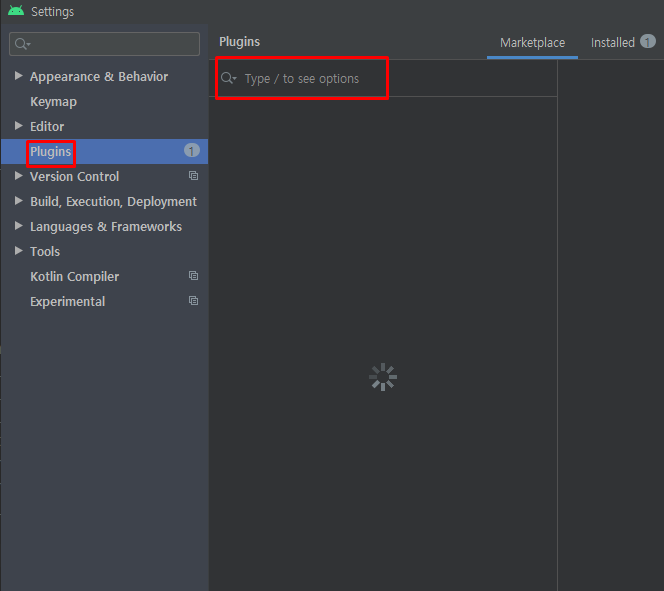This screenshot has width=664, height=591.
Task: Switch to the Marketplace tab
Action: 532,43
